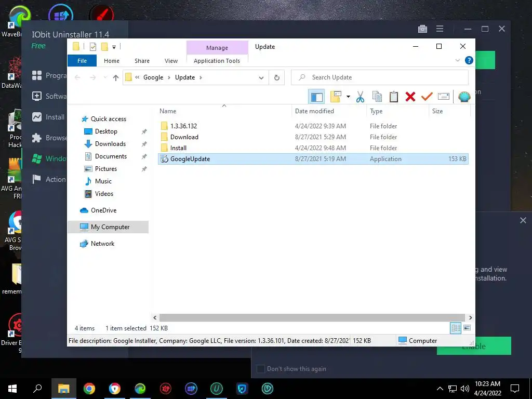The height and width of the screenshot is (399, 532).
Task: Click the horizontal scrollbar left arrow
Action: coord(155,318)
